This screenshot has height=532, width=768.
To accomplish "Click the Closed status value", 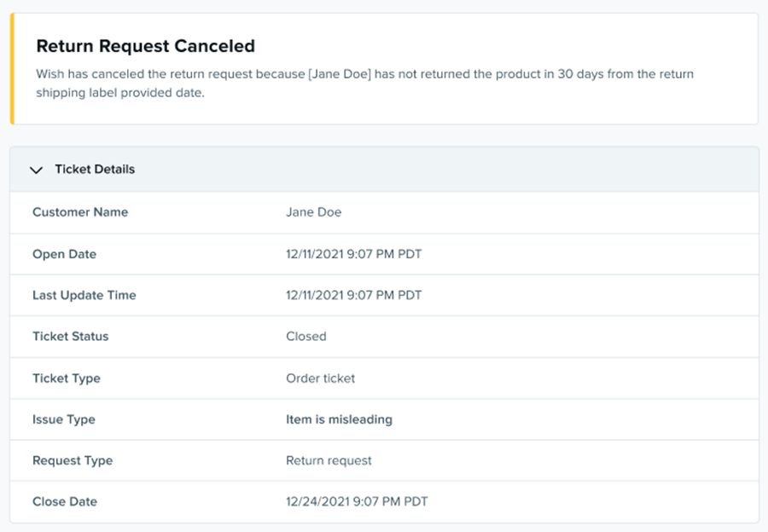I will [x=305, y=336].
